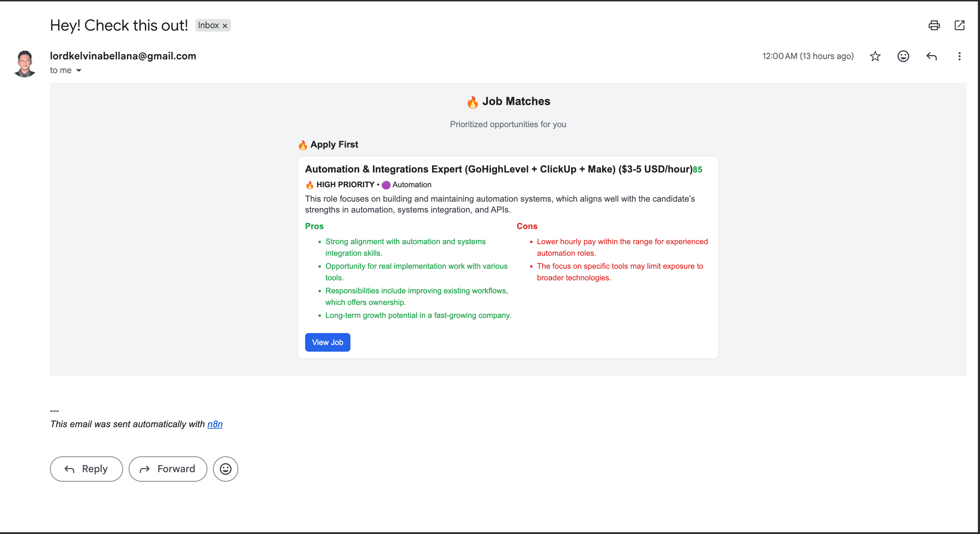This screenshot has width=980, height=534.
Task: Click the reply arrow icon in header
Action: (931, 56)
